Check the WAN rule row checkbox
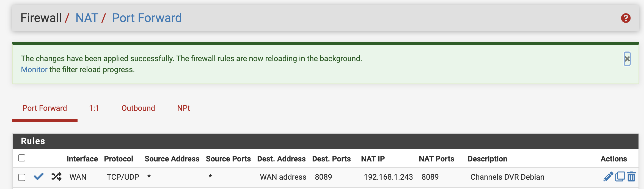Viewport: 644px width, 189px height. 22,177
